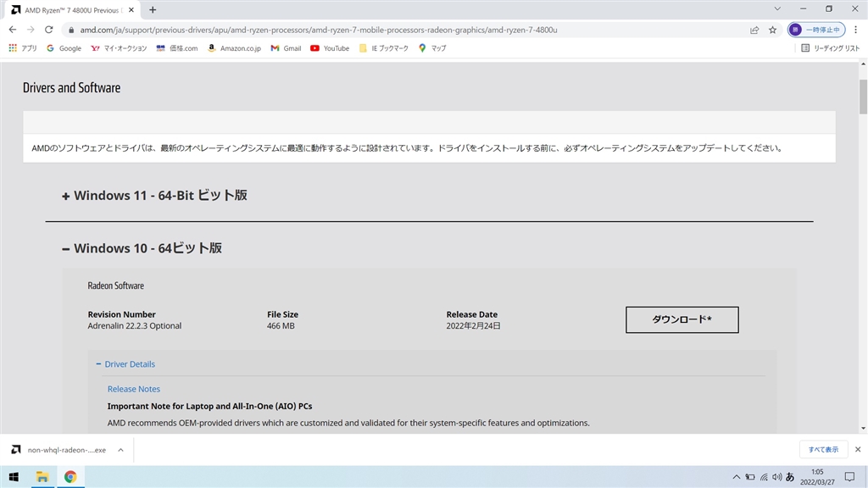This screenshot has height=488, width=868.
Task: Open the Chrome profile paused button
Action: [x=816, y=30]
